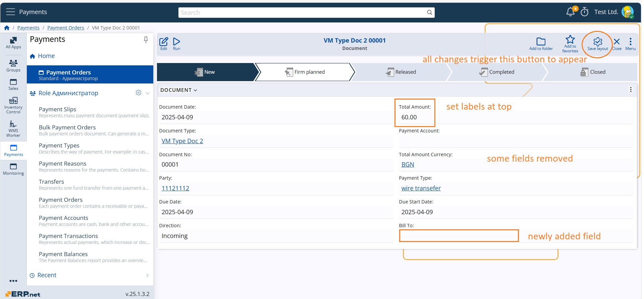Click Document No value 00001
The width and height of the screenshot is (644, 299).
(170, 165)
